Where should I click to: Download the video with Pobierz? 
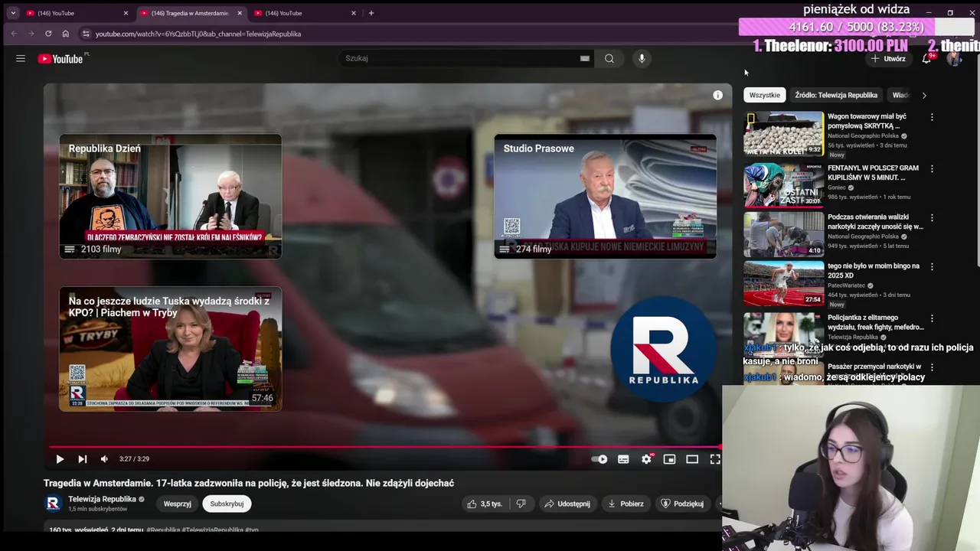pyautogui.click(x=626, y=504)
